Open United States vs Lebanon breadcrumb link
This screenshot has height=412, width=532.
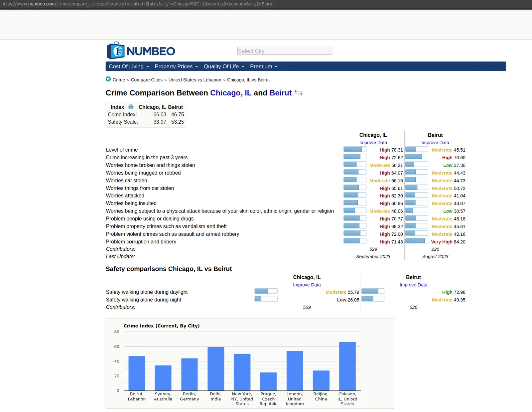click(195, 80)
